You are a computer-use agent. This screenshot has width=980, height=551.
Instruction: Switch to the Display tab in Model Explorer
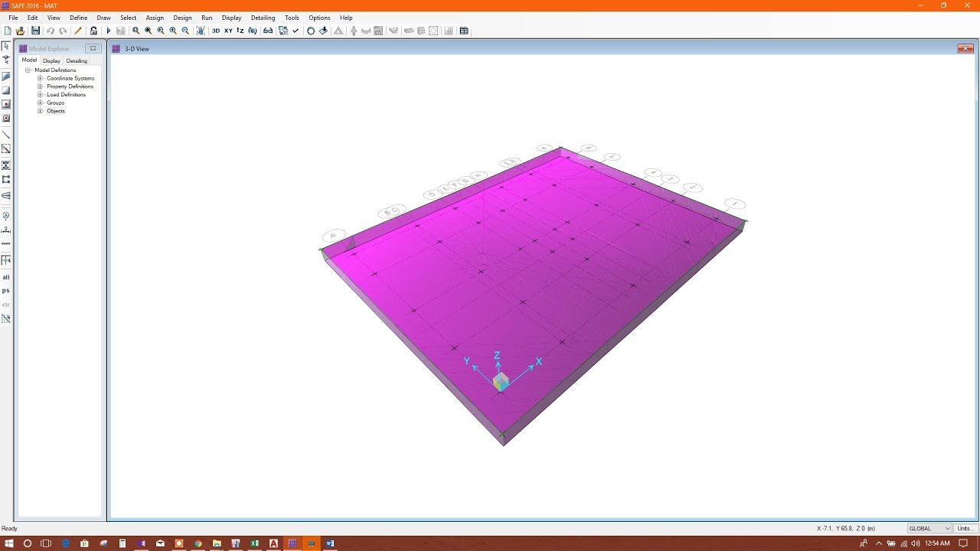tap(51, 60)
